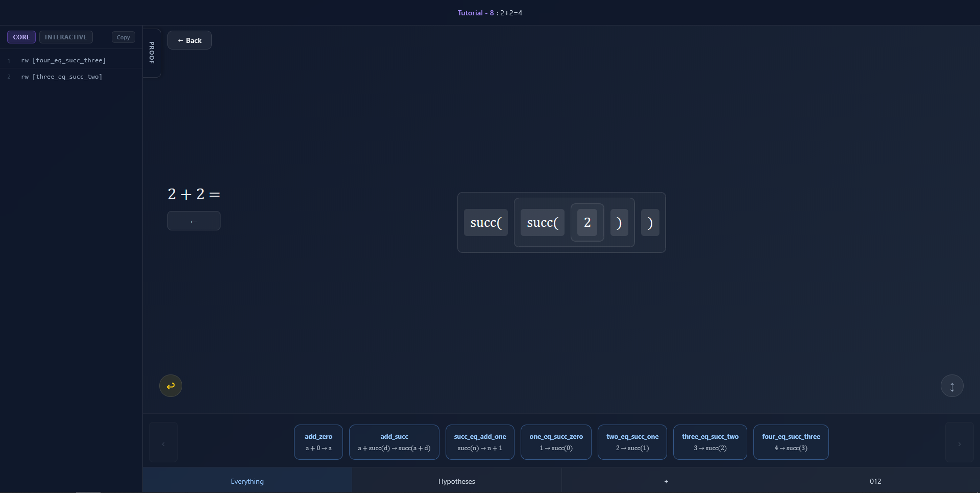
Task: Collapse the PROOF side panel
Action: [x=152, y=53]
